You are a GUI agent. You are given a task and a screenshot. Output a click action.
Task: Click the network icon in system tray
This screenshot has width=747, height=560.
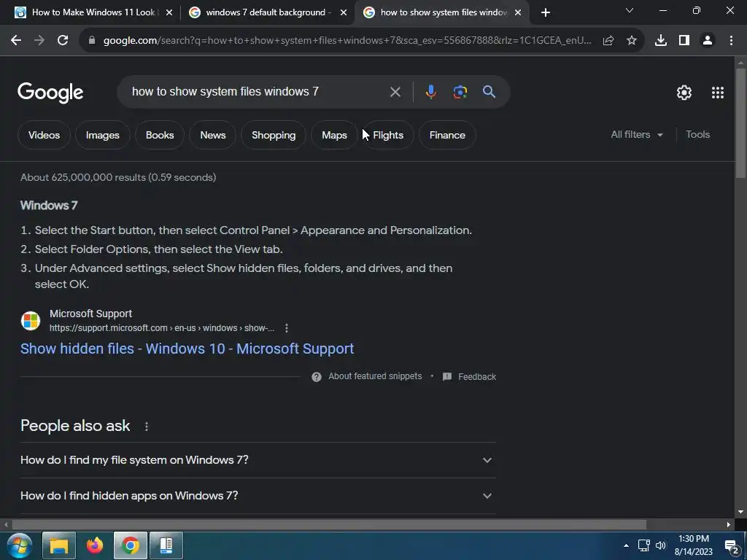point(644,545)
